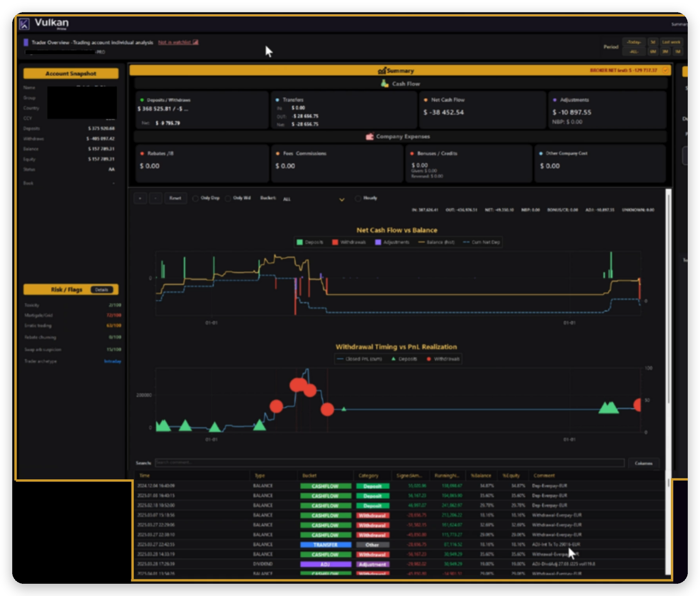
Task: Select the Only Wd radio option
Action: coord(228,198)
